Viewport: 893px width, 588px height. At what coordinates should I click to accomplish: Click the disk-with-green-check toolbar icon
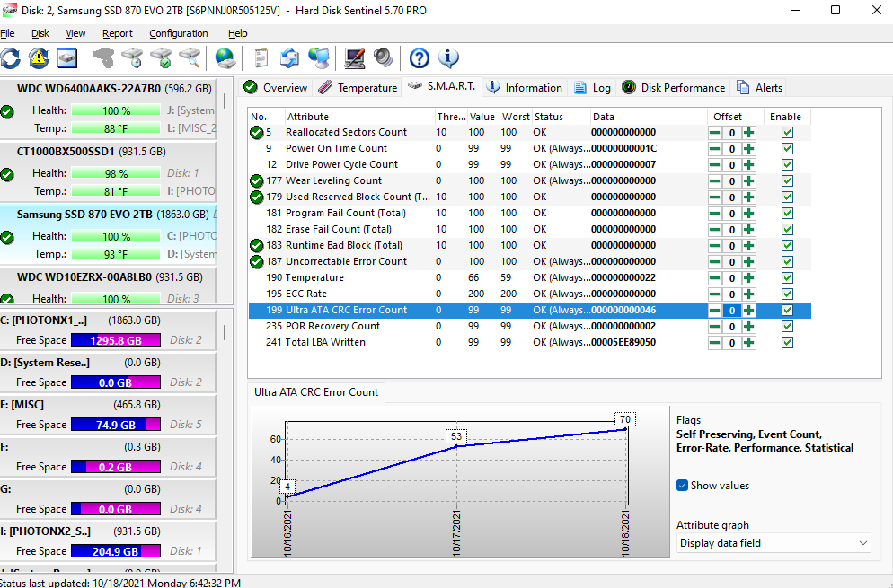161,58
